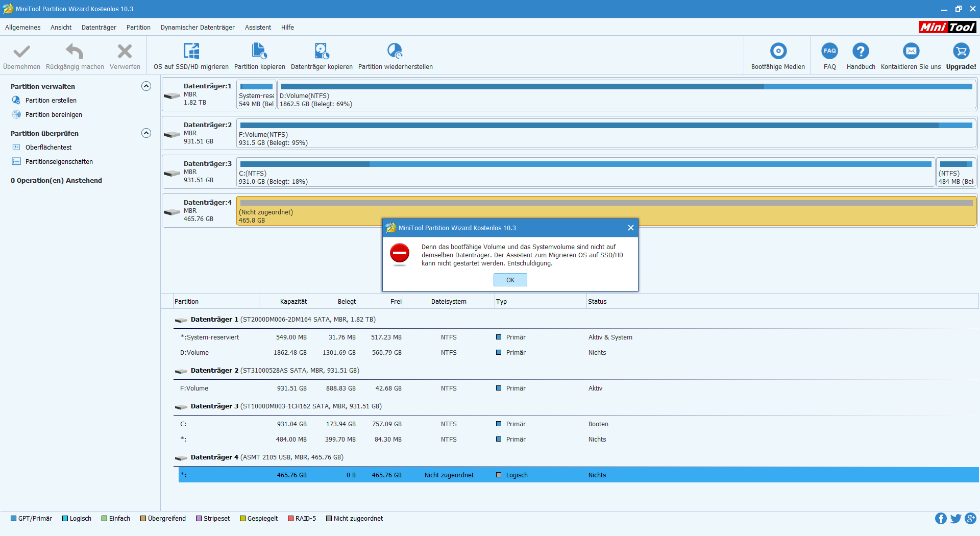Viewport: 980px width, 536px height.
Task: Click the Facebook share icon
Action: (x=941, y=519)
